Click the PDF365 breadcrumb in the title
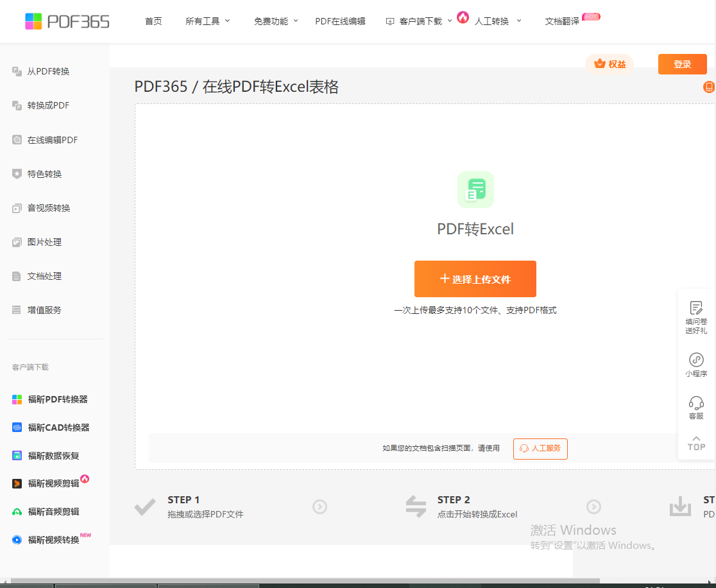Screen dimensions: 716x588 161,87
